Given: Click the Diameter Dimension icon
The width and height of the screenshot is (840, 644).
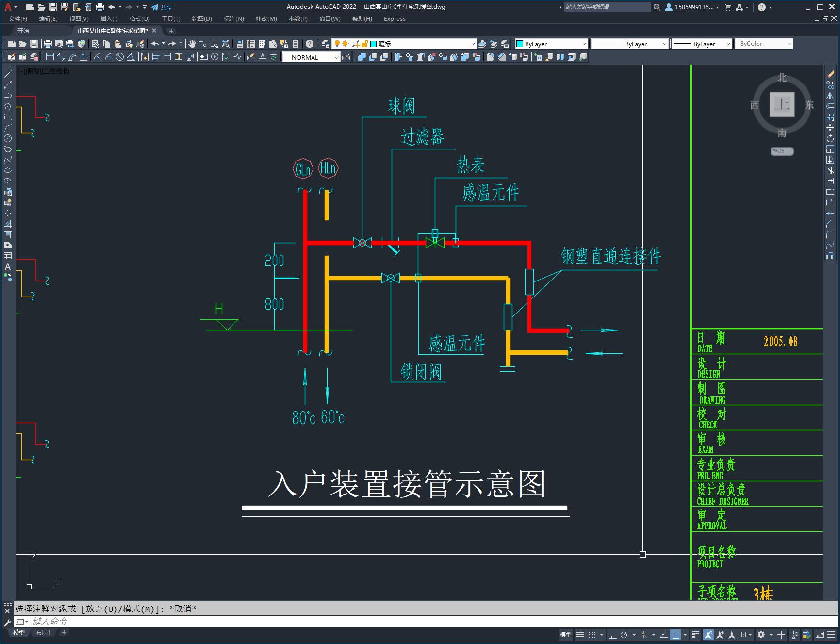Looking at the screenshot, I should 120,57.
